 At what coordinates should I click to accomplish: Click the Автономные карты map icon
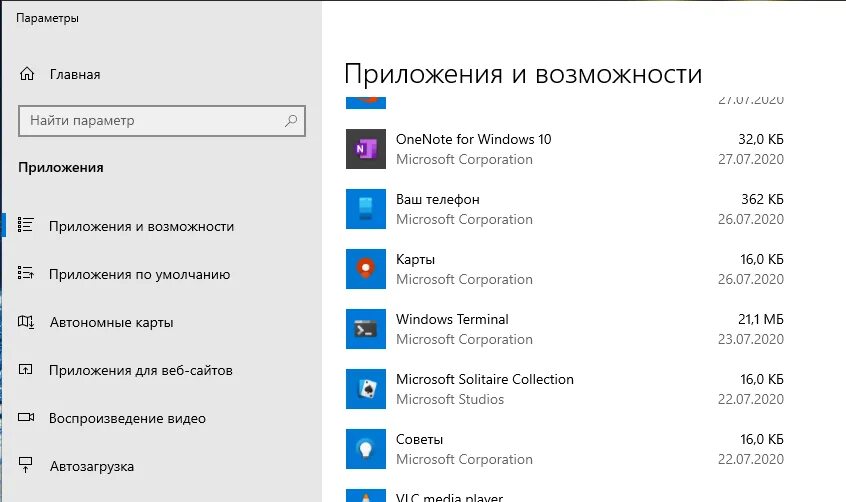[26, 322]
